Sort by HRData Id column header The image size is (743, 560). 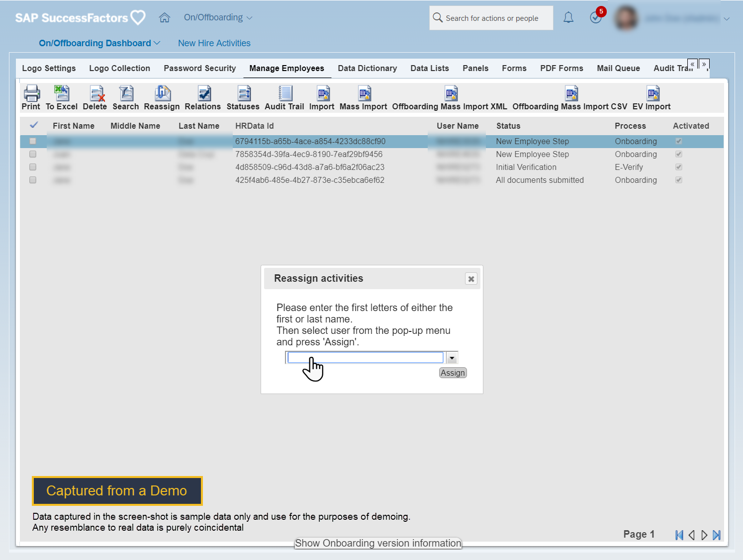tap(255, 126)
